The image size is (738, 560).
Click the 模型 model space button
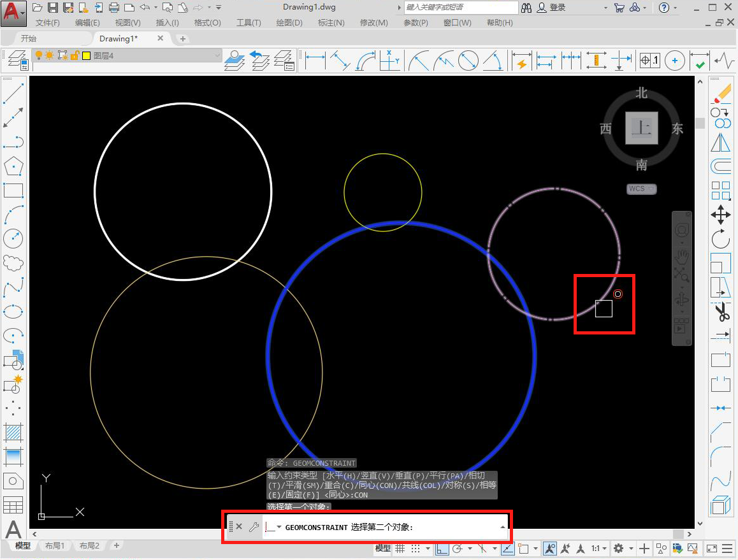(382, 549)
